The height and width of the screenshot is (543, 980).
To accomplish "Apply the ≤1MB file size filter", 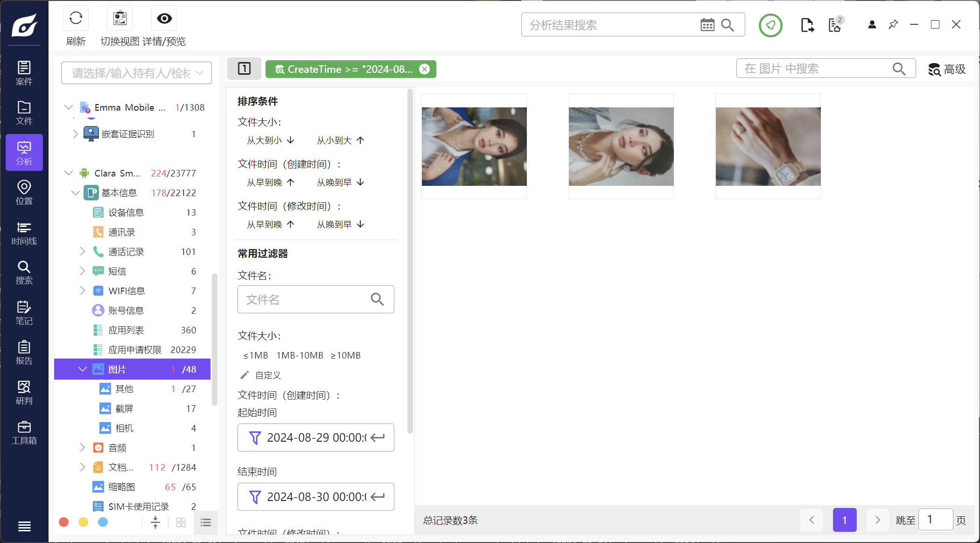I will tap(255, 356).
